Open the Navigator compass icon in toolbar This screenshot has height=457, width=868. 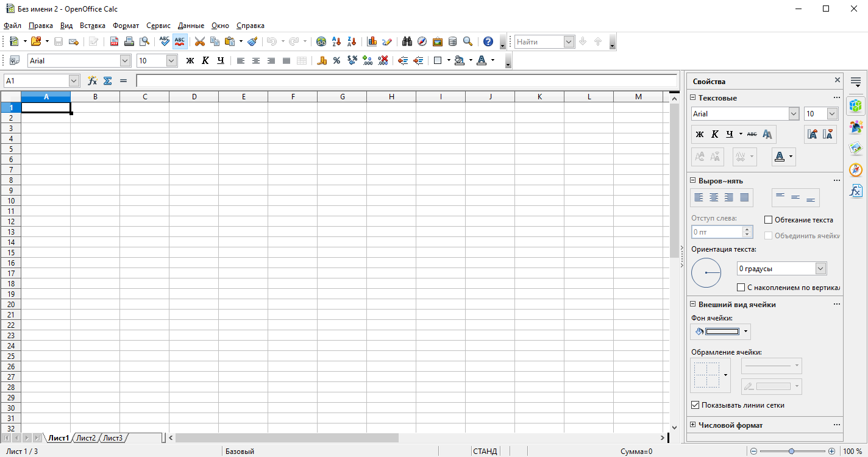pos(422,41)
